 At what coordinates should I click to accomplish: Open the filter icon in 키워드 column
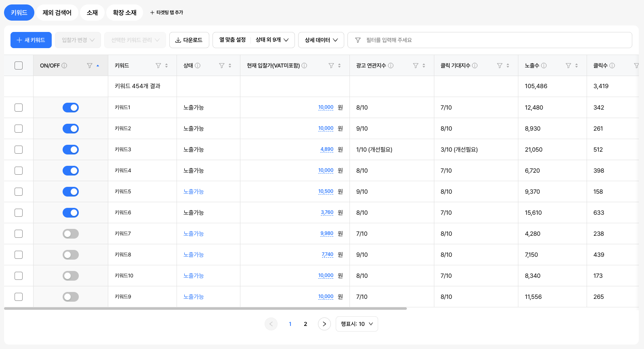[x=158, y=66]
